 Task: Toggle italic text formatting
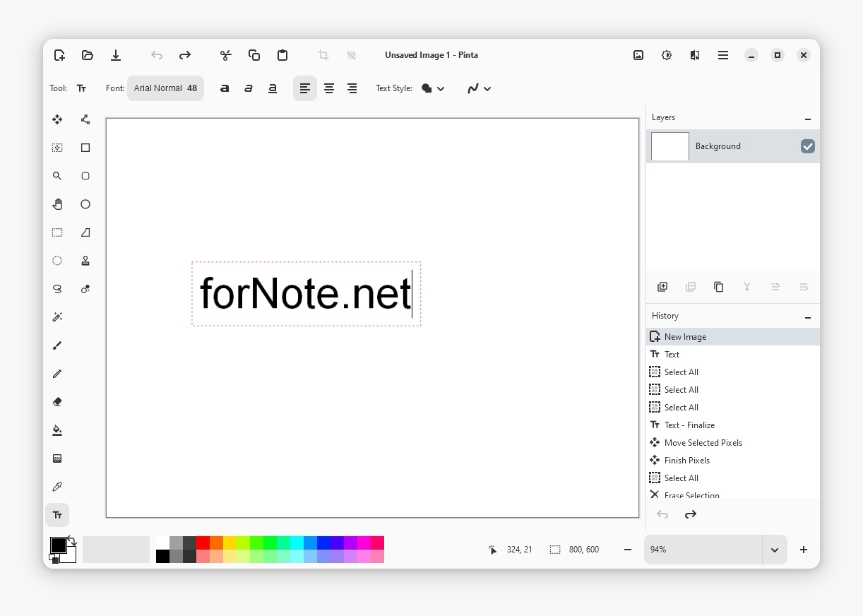click(249, 88)
